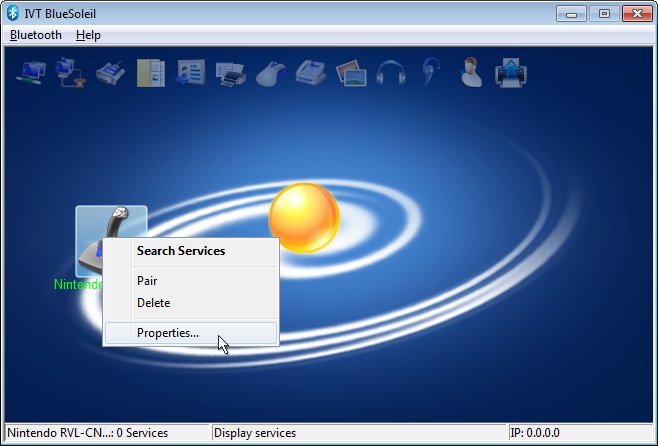The width and height of the screenshot is (658, 446).
Task: Click the mouse Human Interface Device icon
Action: pyautogui.click(x=271, y=74)
